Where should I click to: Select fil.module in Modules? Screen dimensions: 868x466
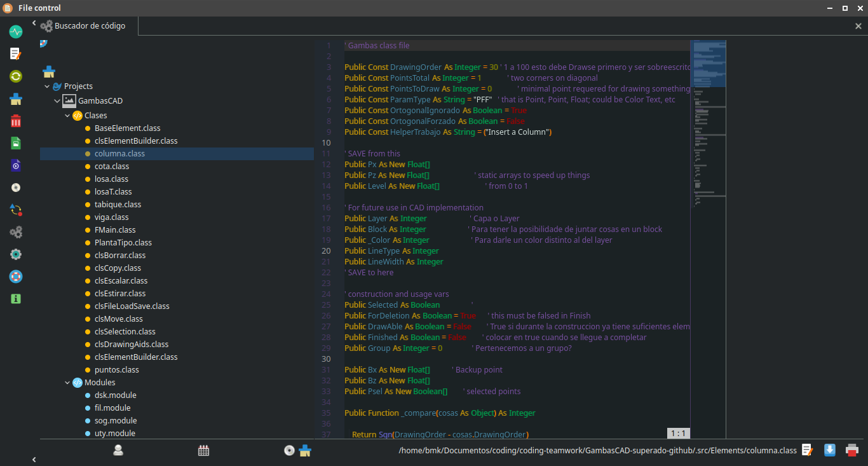[112, 408]
